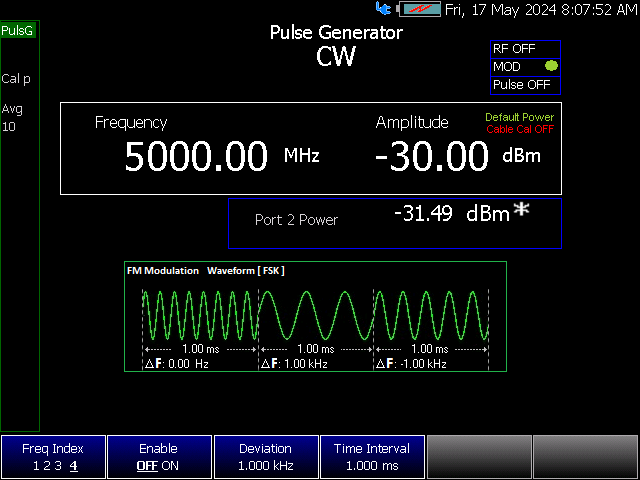Click the ΔF: -1.00 kHz label

411,364
